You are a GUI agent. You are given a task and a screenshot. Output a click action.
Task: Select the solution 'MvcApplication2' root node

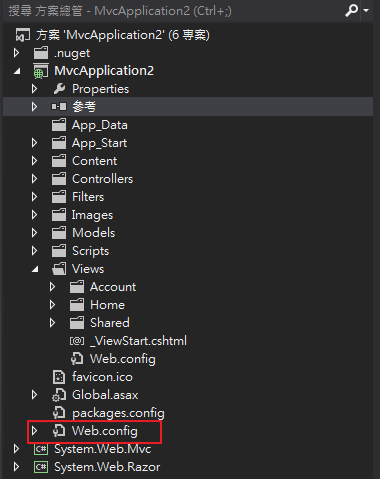[123, 35]
